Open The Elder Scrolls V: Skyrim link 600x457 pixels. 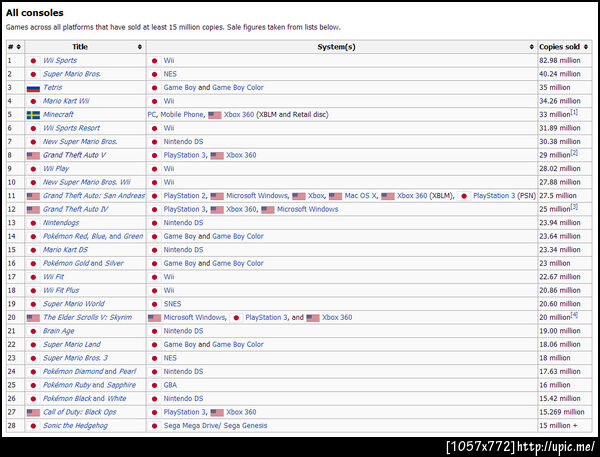click(x=88, y=317)
